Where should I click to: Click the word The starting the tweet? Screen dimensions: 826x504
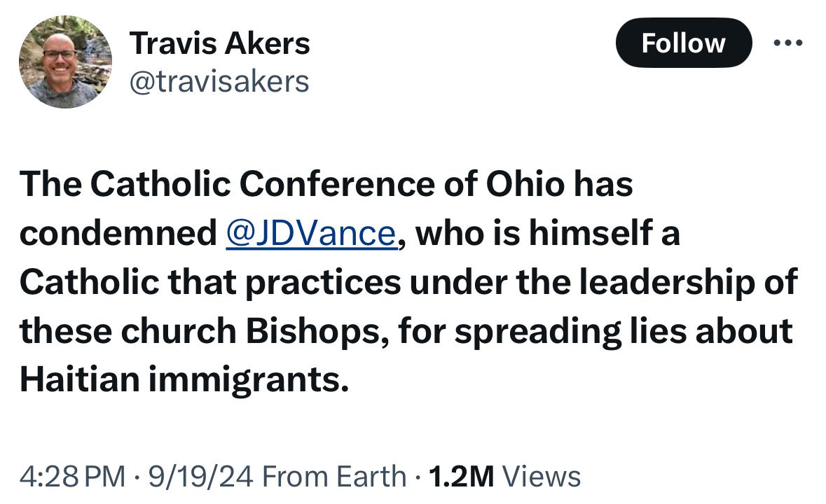coord(50,183)
